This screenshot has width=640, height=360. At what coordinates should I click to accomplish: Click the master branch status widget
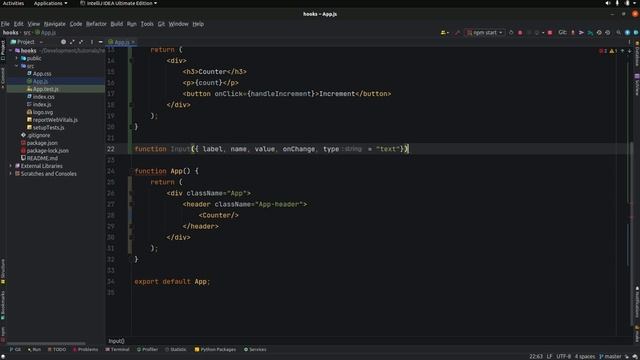pos(610,356)
